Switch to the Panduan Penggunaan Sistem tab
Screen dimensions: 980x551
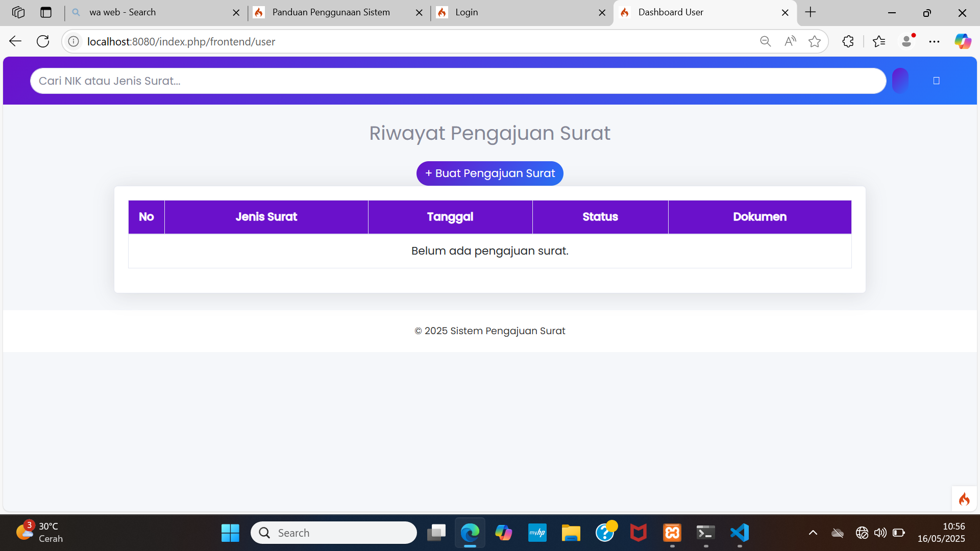tap(331, 12)
